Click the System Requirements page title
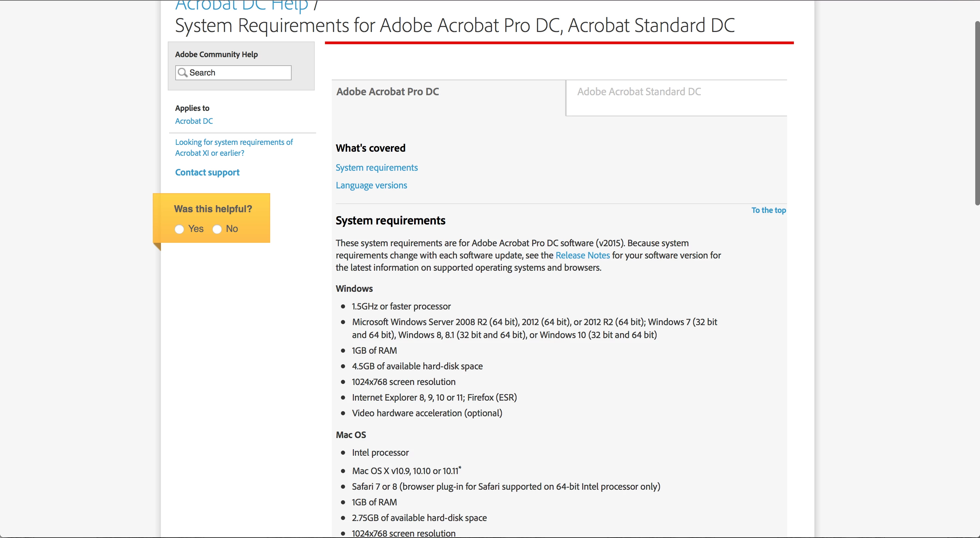Image resolution: width=980 pixels, height=538 pixels. pyautogui.click(x=454, y=26)
